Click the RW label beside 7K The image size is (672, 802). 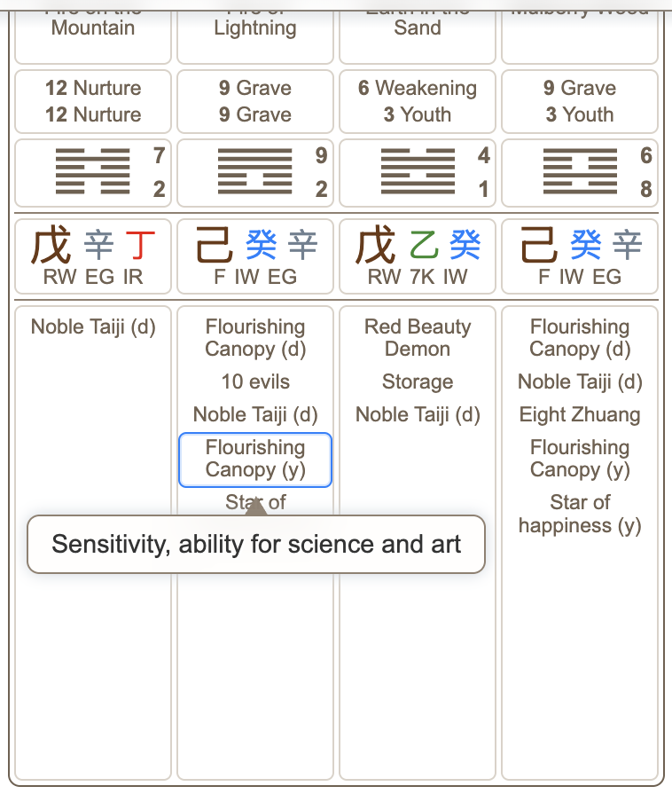(x=384, y=277)
